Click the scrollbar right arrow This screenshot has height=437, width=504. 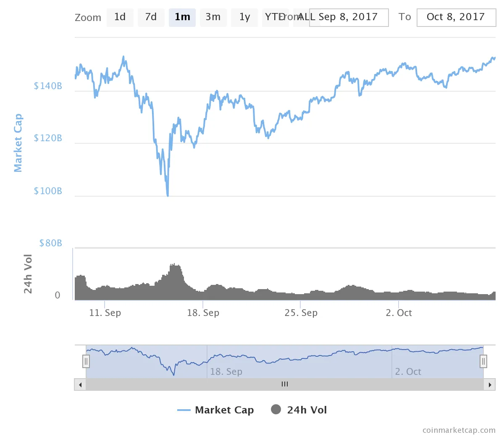click(490, 384)
